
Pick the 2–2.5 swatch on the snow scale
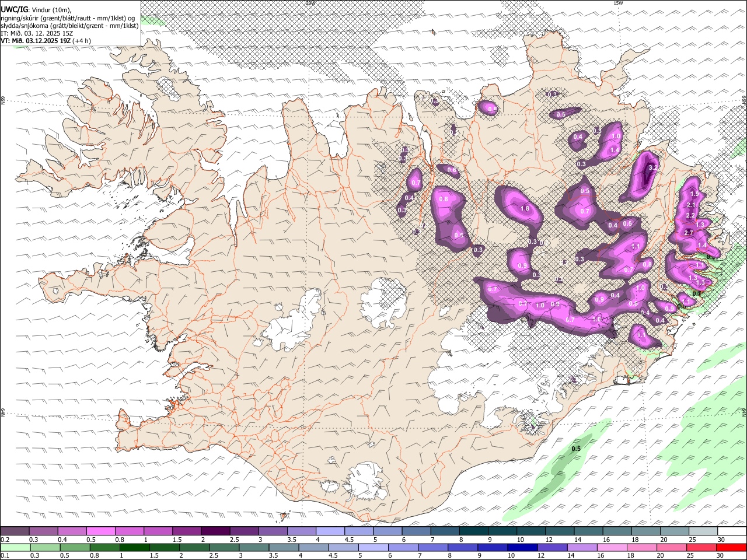pyautogui.click(x=216, y=531)
